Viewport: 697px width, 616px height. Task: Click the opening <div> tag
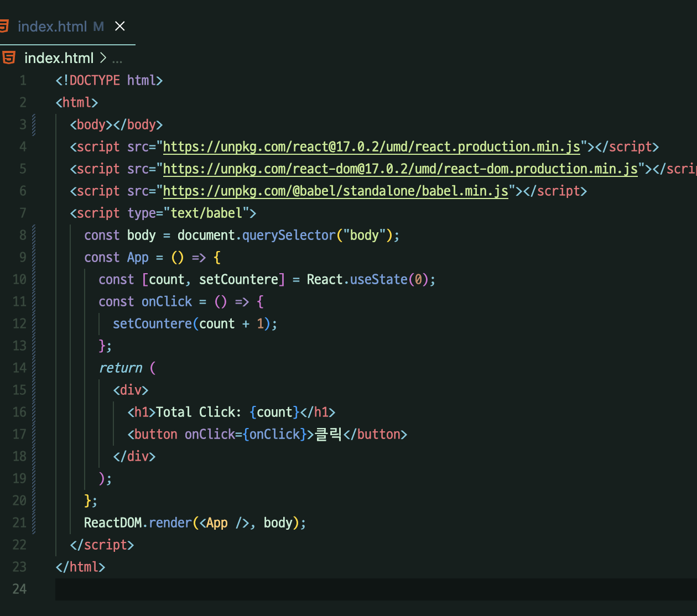click(131, 390)
